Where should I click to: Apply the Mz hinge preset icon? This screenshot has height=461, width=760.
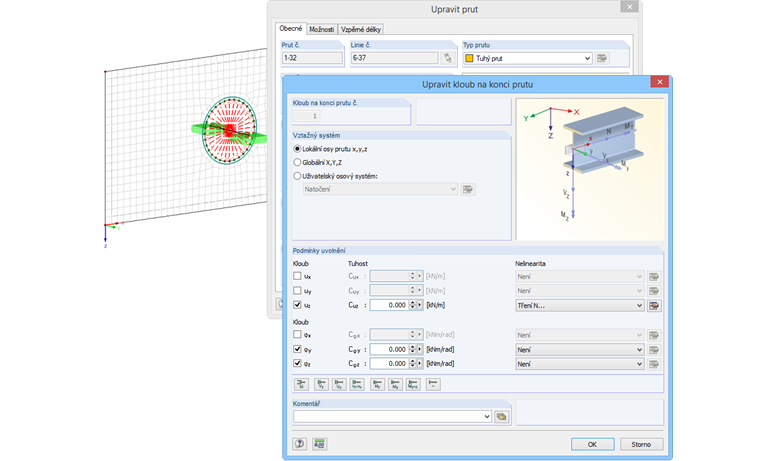pyautogui.click(x=395, y=384)
